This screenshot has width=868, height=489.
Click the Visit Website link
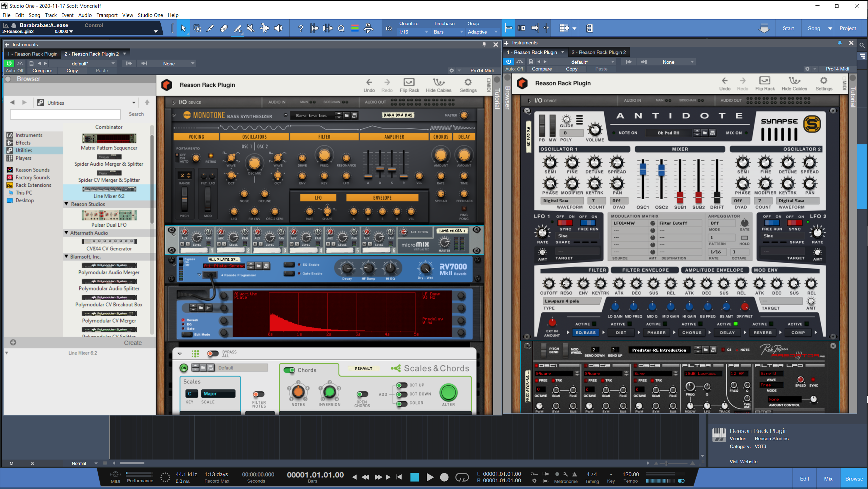(x=743, y=462)
